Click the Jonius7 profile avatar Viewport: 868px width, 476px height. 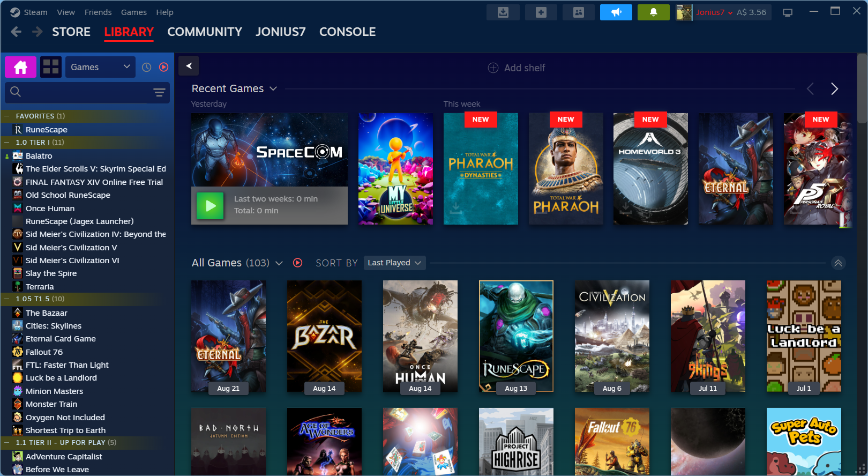click(684, 12)
